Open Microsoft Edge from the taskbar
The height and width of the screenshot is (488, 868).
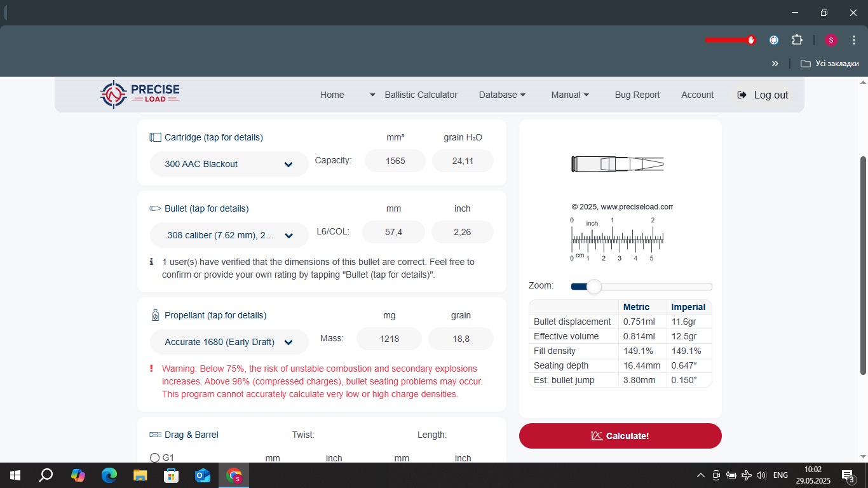(x=109, y=475)
